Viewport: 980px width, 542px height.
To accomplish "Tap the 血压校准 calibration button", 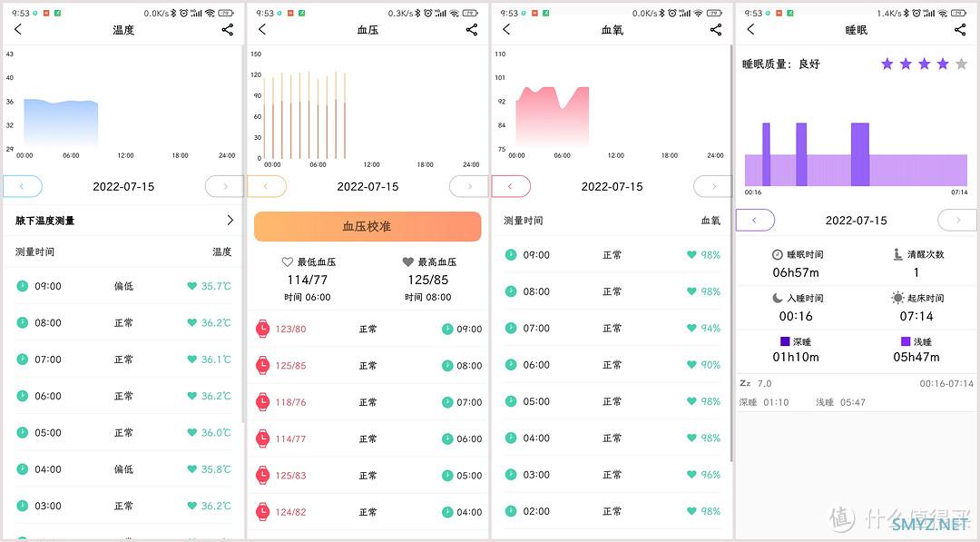I will [x=367, y=226].
